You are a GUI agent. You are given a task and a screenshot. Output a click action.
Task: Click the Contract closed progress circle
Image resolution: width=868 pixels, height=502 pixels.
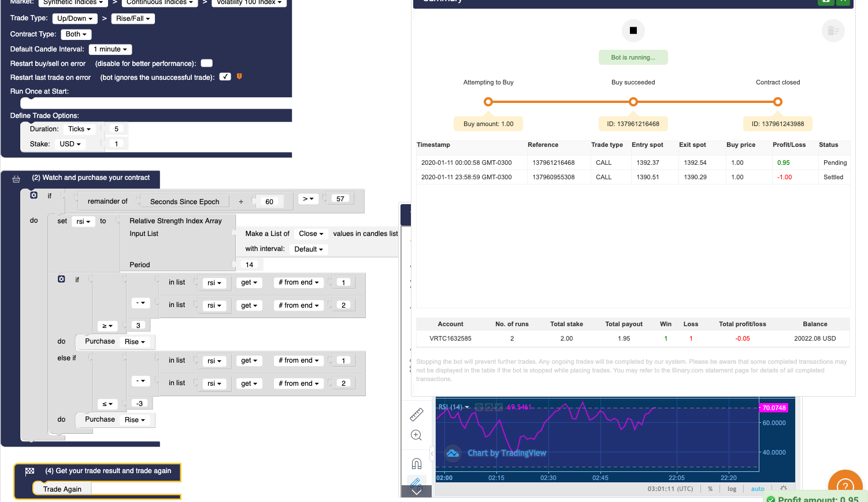(x=778, y=102)
